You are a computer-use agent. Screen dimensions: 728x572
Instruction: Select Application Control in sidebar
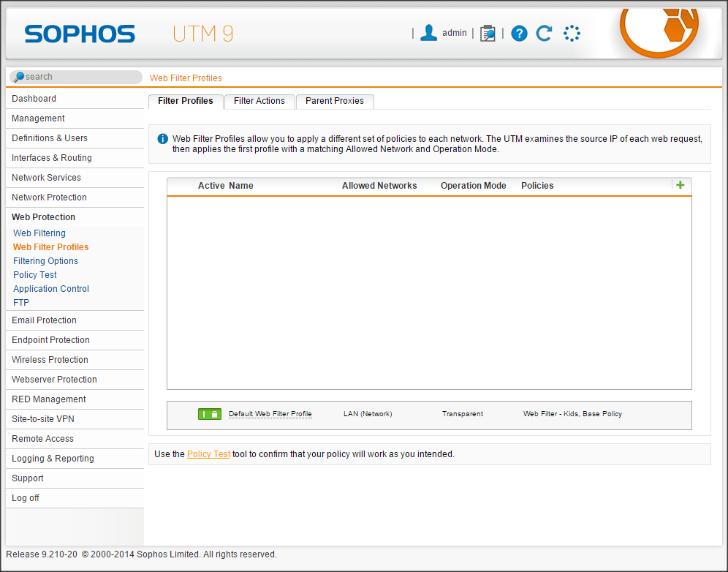[x=51, y=289]
